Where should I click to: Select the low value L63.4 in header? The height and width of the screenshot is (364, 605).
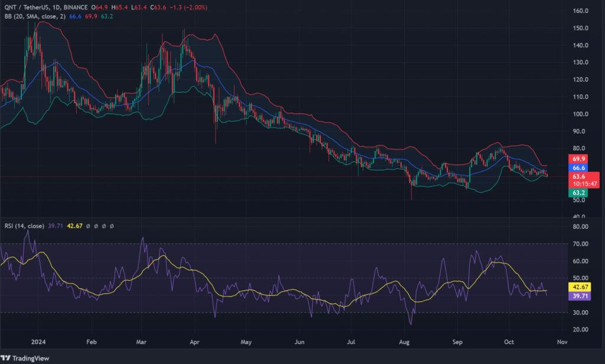[139, 7]
